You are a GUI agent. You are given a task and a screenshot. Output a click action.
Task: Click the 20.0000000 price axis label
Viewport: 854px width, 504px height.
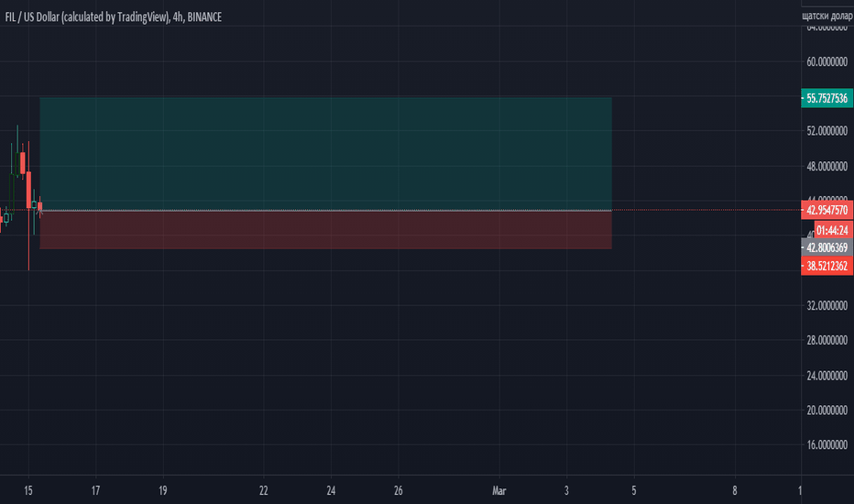point(827,411)
